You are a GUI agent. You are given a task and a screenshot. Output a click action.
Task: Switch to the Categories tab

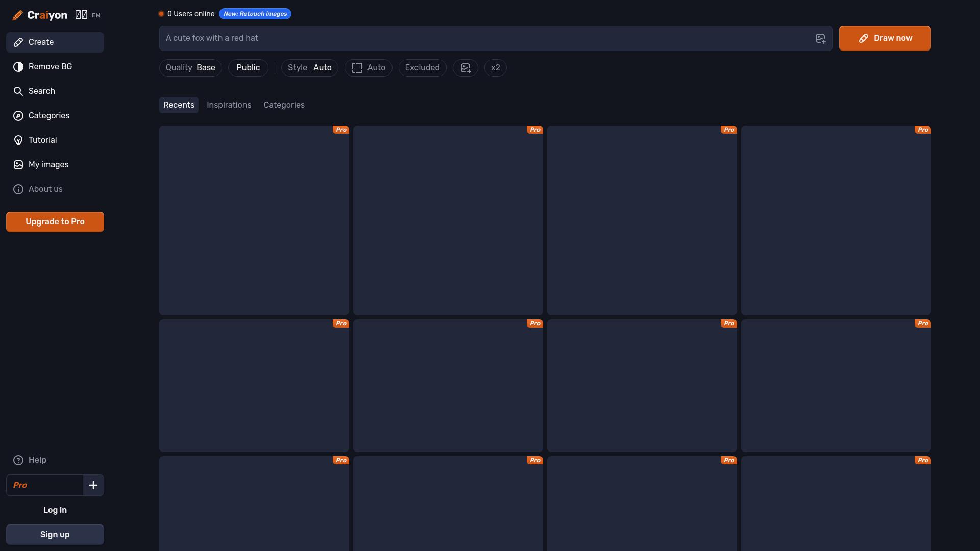tap(284, 105)
